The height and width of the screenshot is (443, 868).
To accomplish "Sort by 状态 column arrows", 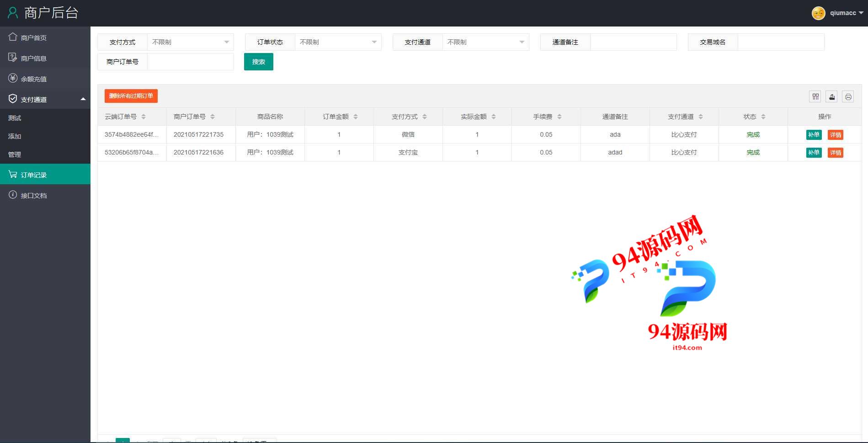I will [763, 117].
